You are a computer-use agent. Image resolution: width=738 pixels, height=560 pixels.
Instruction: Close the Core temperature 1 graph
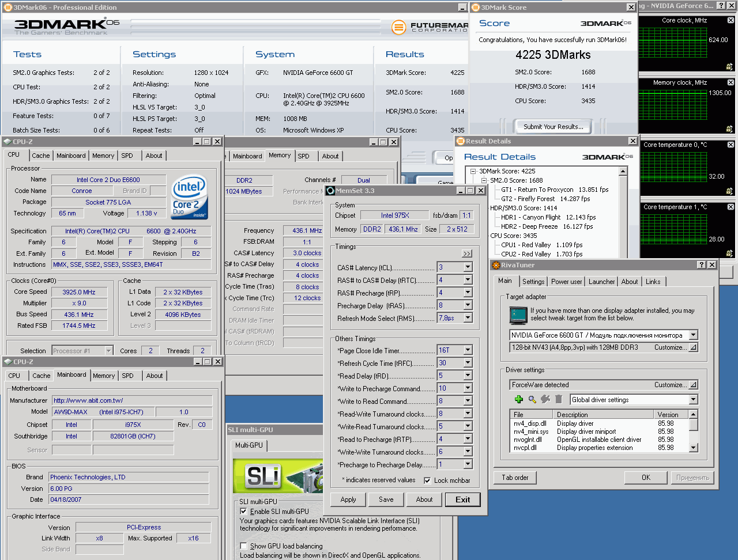731,207
